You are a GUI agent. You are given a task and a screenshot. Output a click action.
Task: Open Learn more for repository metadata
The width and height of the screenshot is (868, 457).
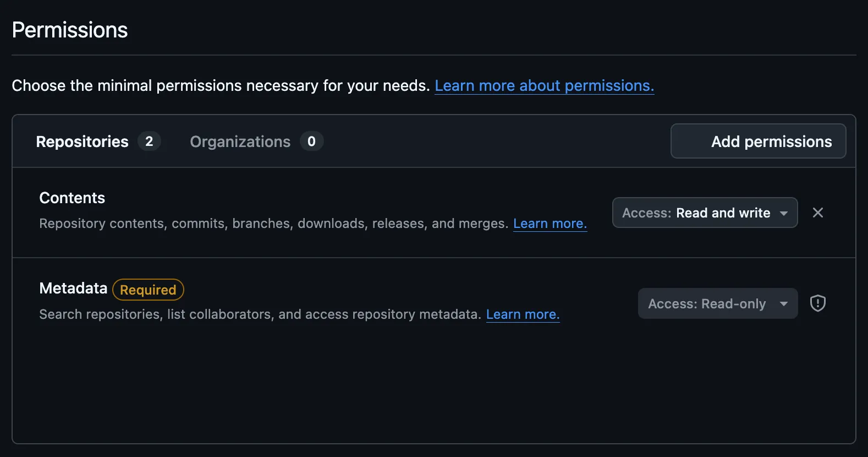523,314
